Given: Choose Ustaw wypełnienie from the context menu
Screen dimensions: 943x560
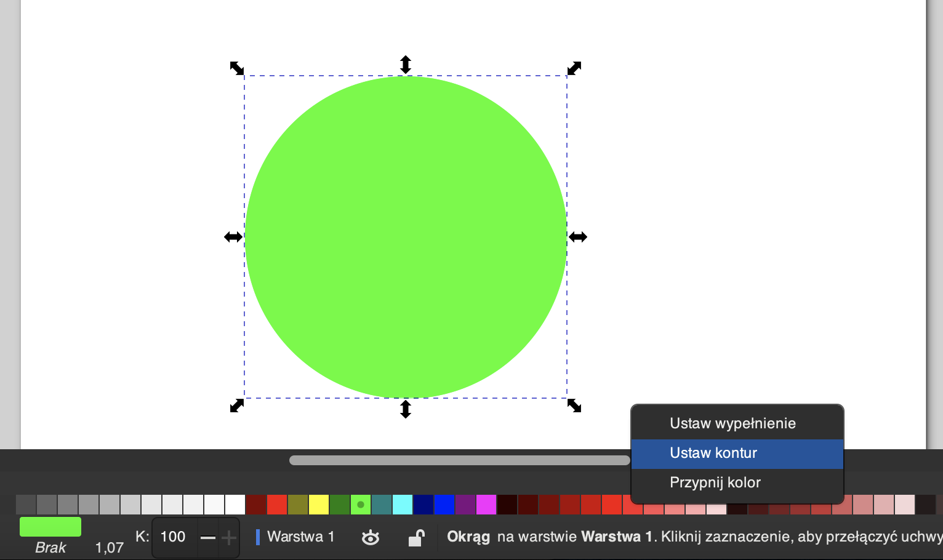Looking at the screenshot, I should 732,423.
